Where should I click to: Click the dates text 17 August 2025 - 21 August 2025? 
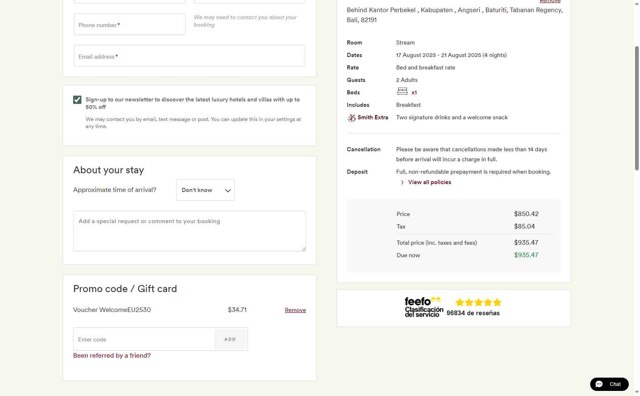[438, 55]
